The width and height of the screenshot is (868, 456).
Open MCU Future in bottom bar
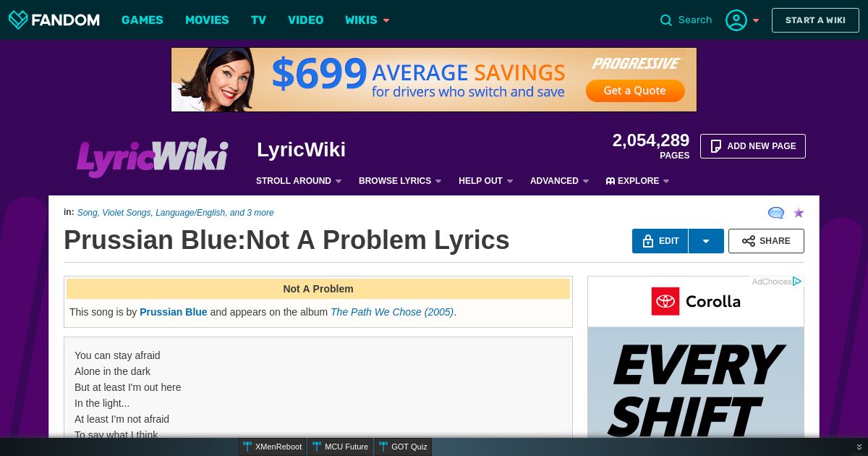click(341, 447)
